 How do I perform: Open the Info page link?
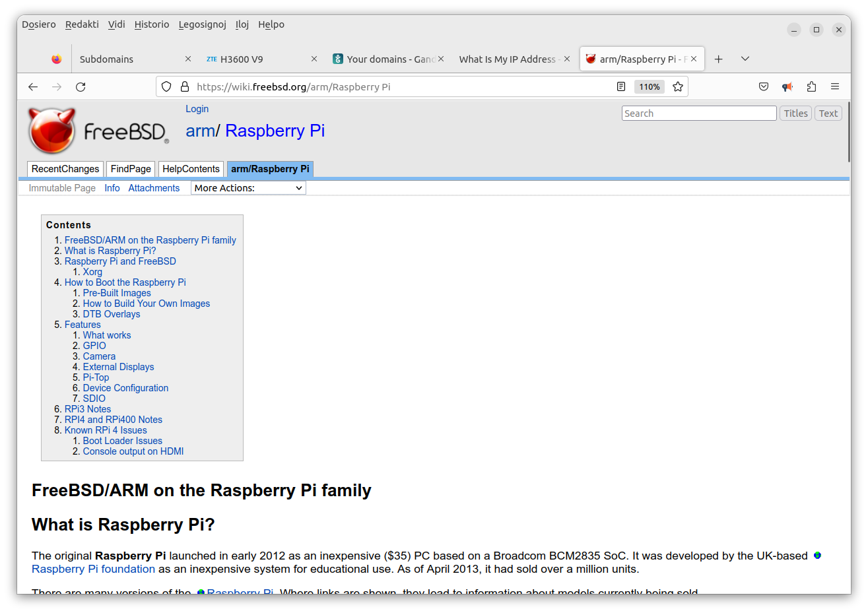[x=112, y=188]
